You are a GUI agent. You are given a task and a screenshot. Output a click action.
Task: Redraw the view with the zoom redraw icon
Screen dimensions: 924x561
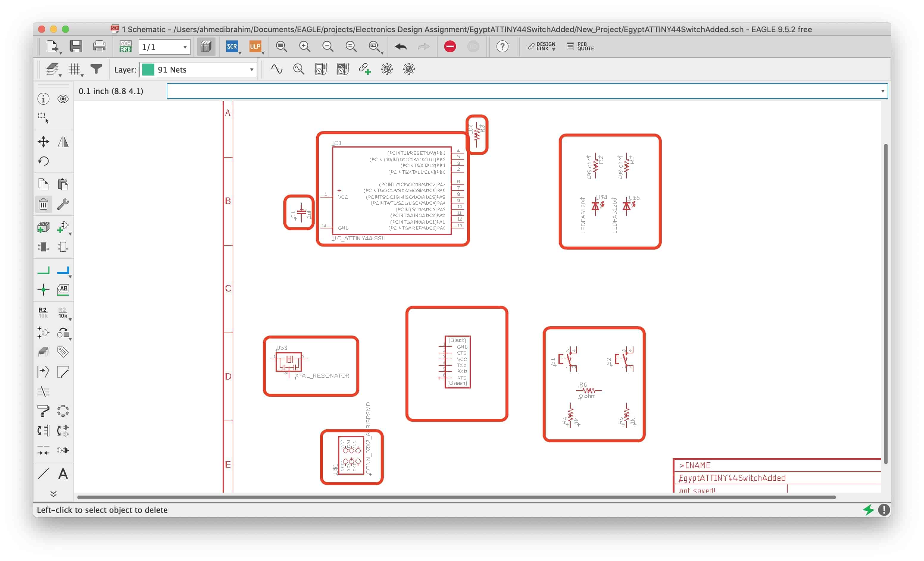coord(351,46)
